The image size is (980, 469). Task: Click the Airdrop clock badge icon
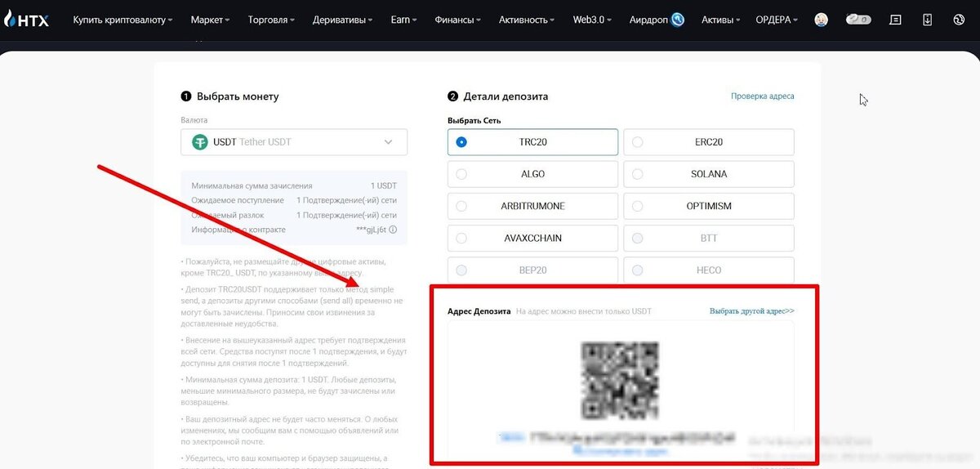tap(678, 20)
